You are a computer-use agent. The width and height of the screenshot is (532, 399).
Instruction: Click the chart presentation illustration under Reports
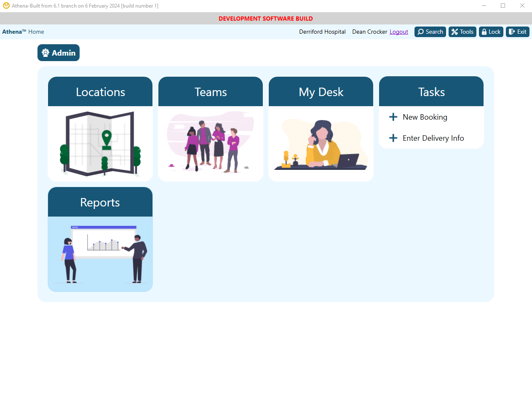tap(100, 254)
